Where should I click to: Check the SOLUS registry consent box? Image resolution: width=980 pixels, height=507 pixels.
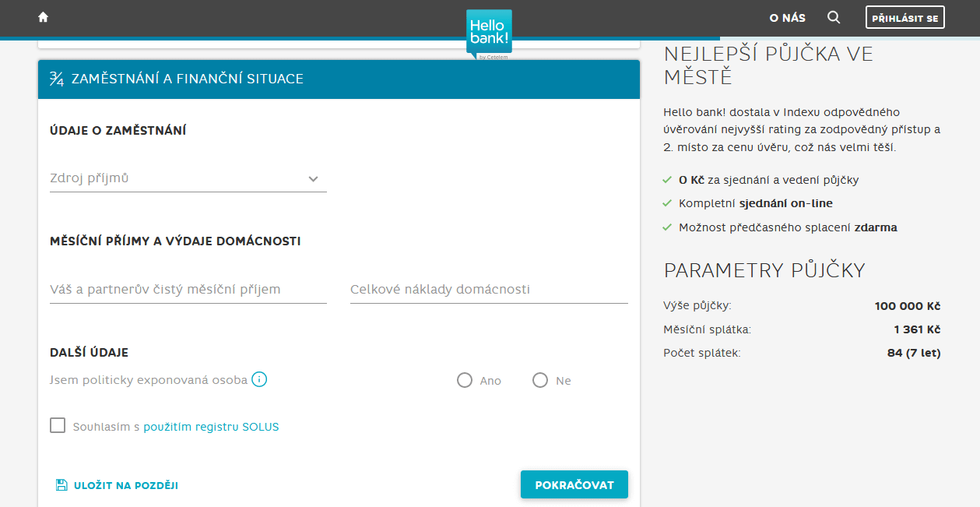pos(58,425)
